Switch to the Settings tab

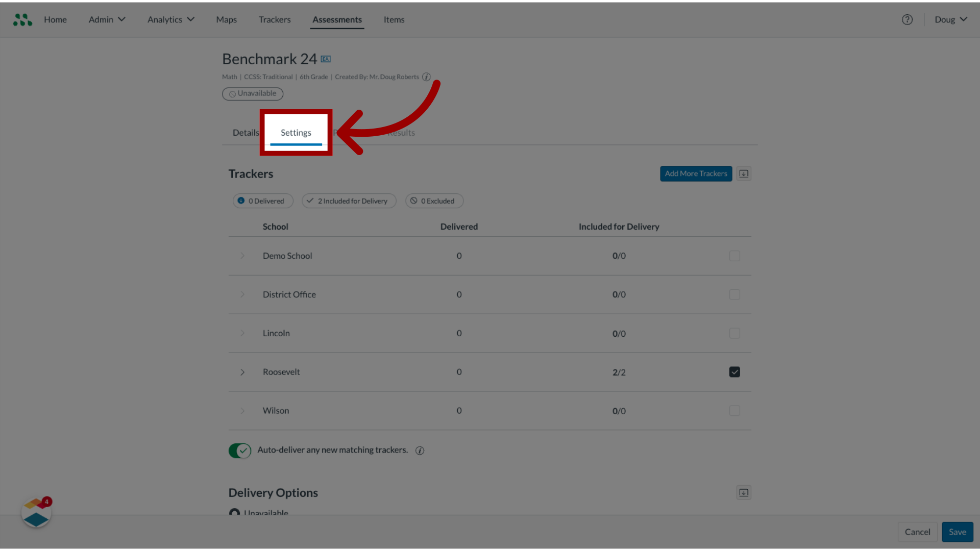296,133
